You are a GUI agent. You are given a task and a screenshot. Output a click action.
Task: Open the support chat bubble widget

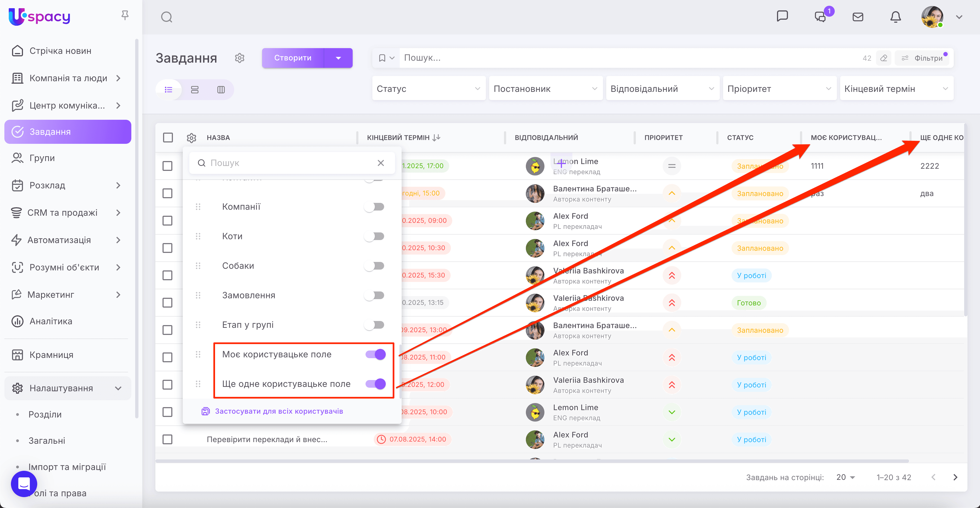[24, 484]
